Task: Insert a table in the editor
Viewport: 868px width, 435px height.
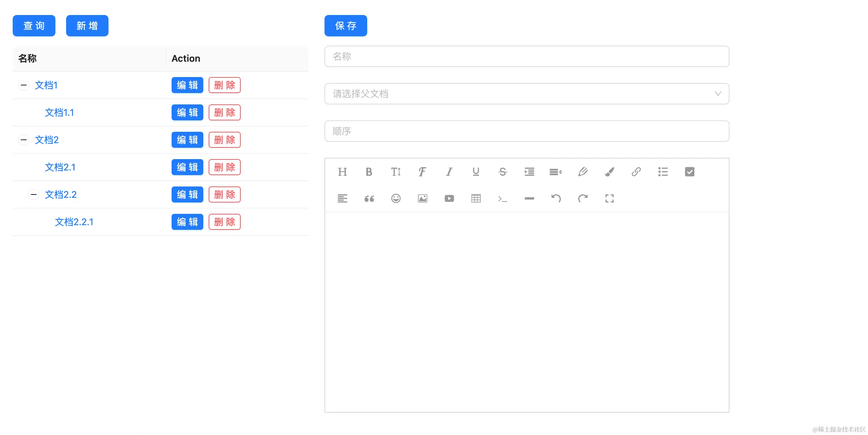Action: (476, 198)
